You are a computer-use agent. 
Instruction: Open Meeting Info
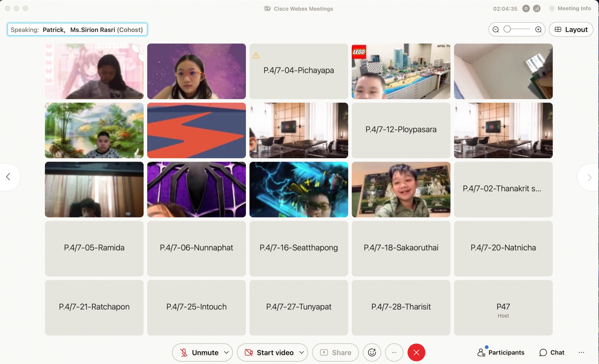[x=570, y=9]
